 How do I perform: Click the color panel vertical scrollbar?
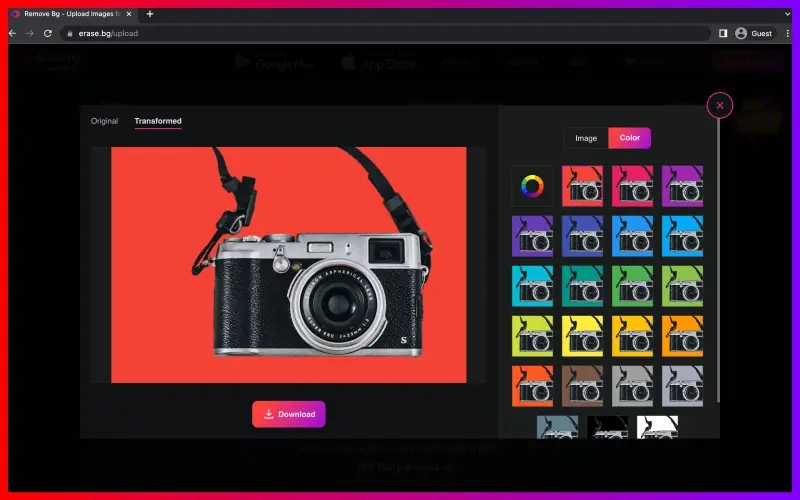click(x=718, y=260)
